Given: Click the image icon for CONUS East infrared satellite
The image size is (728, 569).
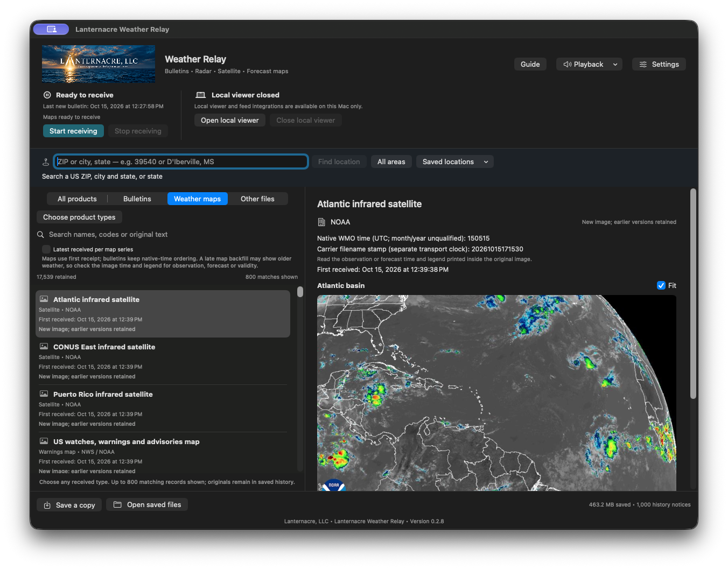Looking at the screenshot, I should click(44, 347).
